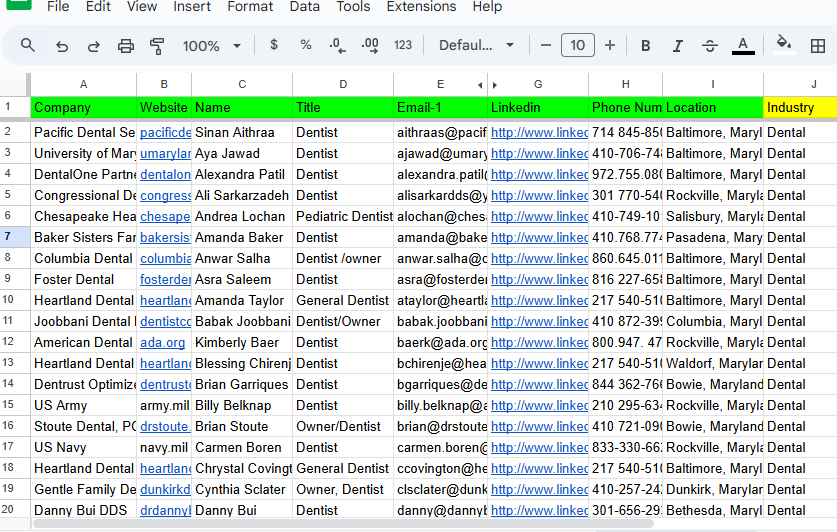Open the fosterde website link
Image resolution: width=837 pixels, height=532 pixels.
click(x=165, y=280)
